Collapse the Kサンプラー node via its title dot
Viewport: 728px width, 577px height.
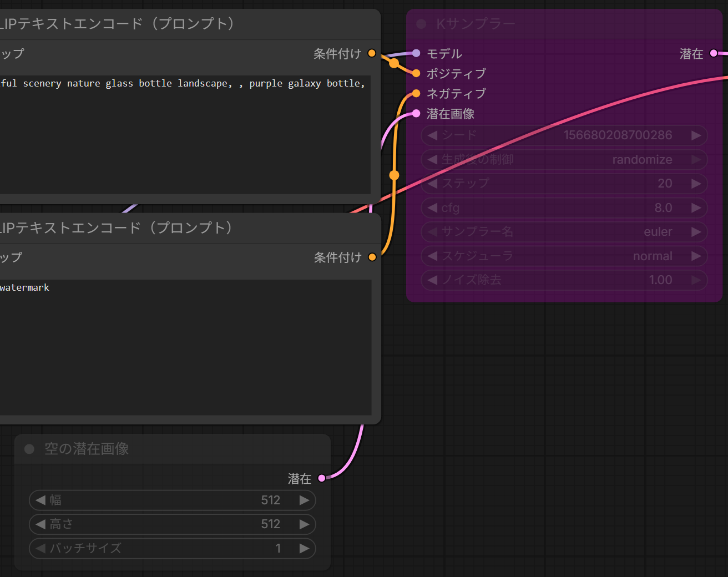tap(421, 24)
